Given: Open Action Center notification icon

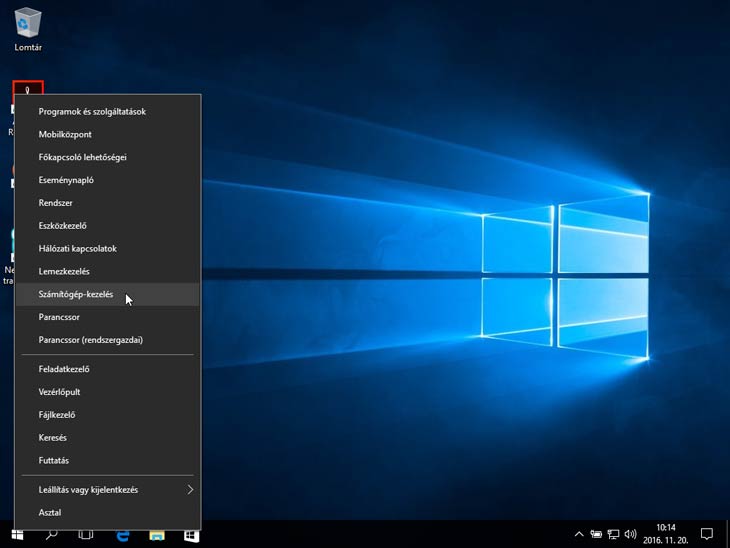Looking at the screenshot, I should 706,535.
